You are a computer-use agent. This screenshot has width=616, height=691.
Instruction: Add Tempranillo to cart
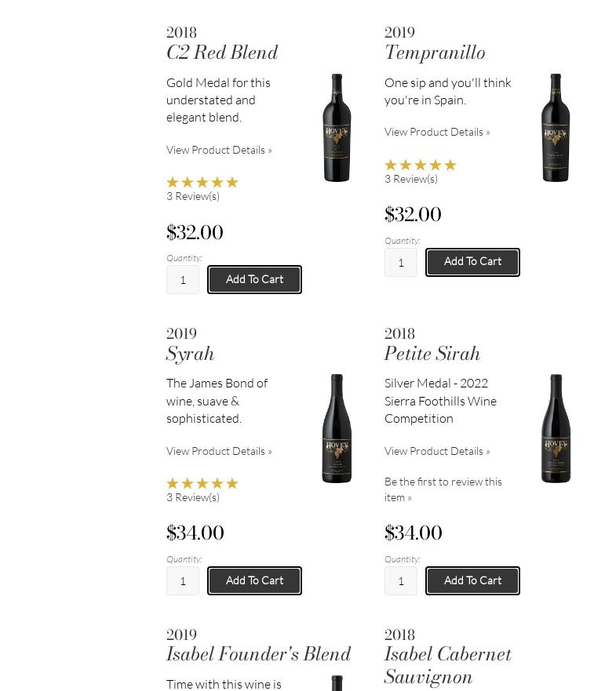point(472,262)
